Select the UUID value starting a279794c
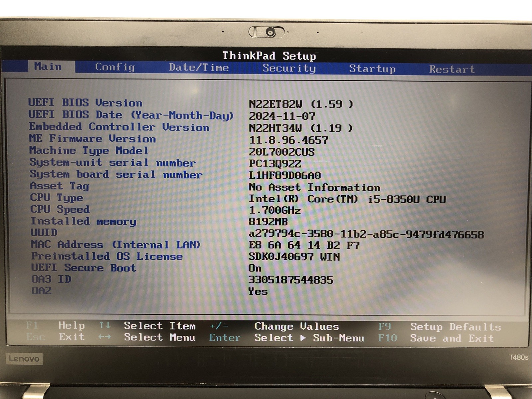This screenshot has height=399, width=532. tap(366, 234)
